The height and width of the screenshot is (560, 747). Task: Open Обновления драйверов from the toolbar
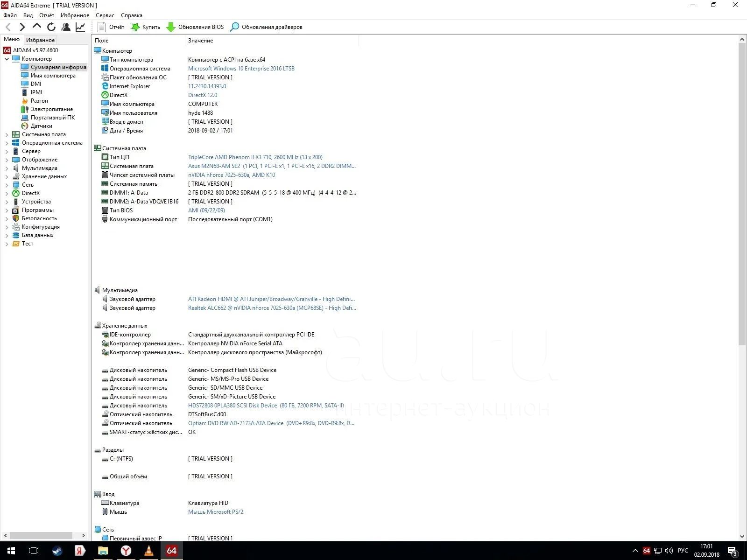266,27
